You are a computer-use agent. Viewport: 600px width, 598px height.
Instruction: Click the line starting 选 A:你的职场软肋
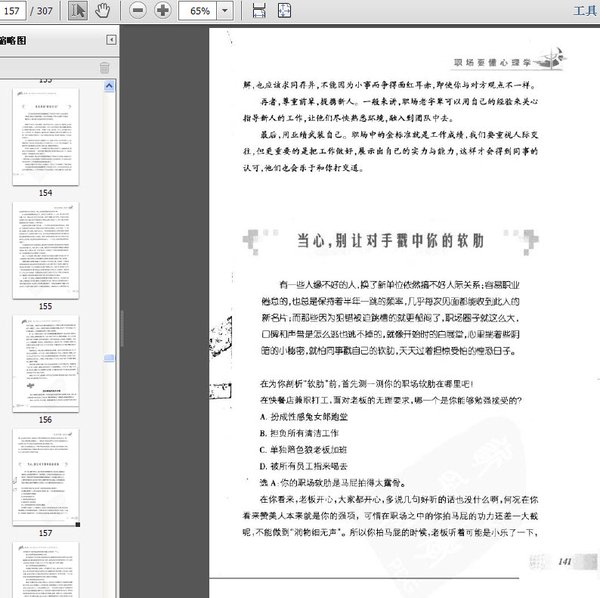click(x=333, y=483)
